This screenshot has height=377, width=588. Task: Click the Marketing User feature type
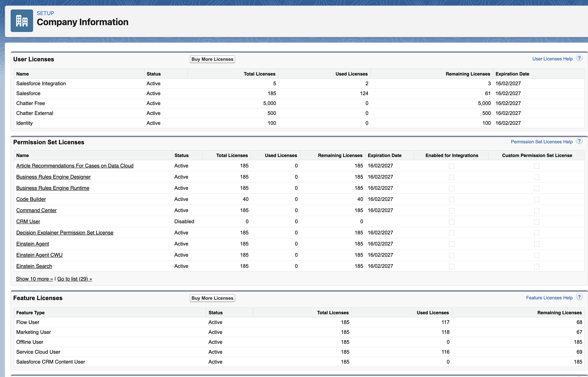click(34, 332)
